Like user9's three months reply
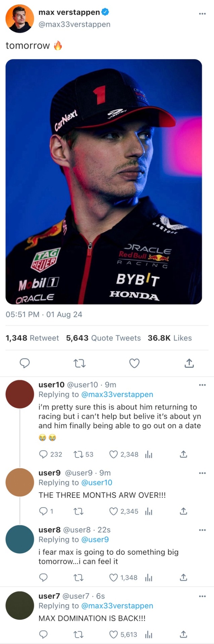 (114, 512)
